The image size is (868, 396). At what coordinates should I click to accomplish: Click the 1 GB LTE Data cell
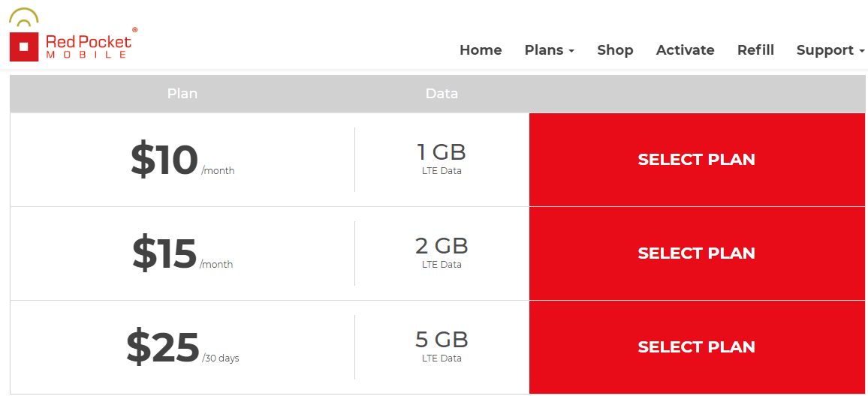442,159
